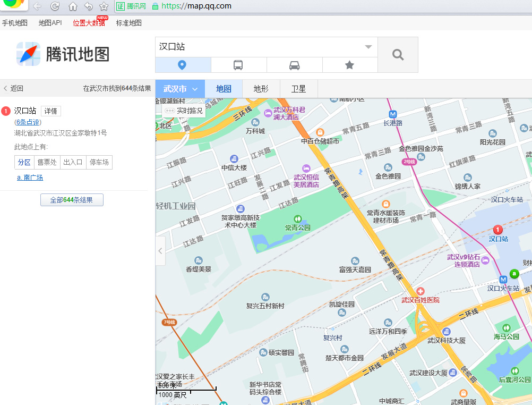Select the 停车场 tab
The image size is (532, 405).
[x=99, y=163]
